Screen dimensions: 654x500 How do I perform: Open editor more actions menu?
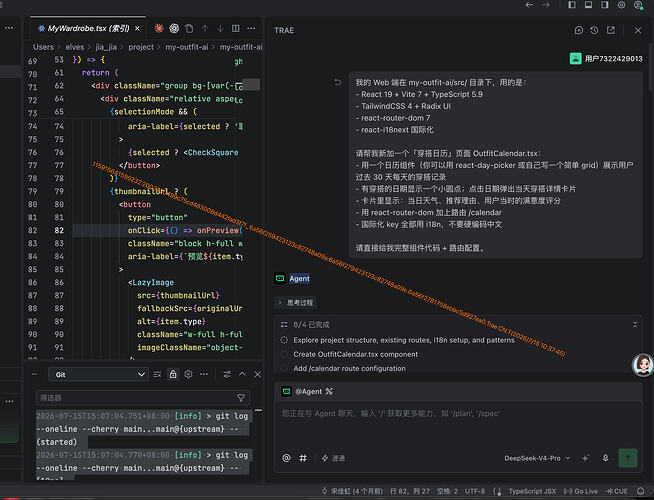251,28
